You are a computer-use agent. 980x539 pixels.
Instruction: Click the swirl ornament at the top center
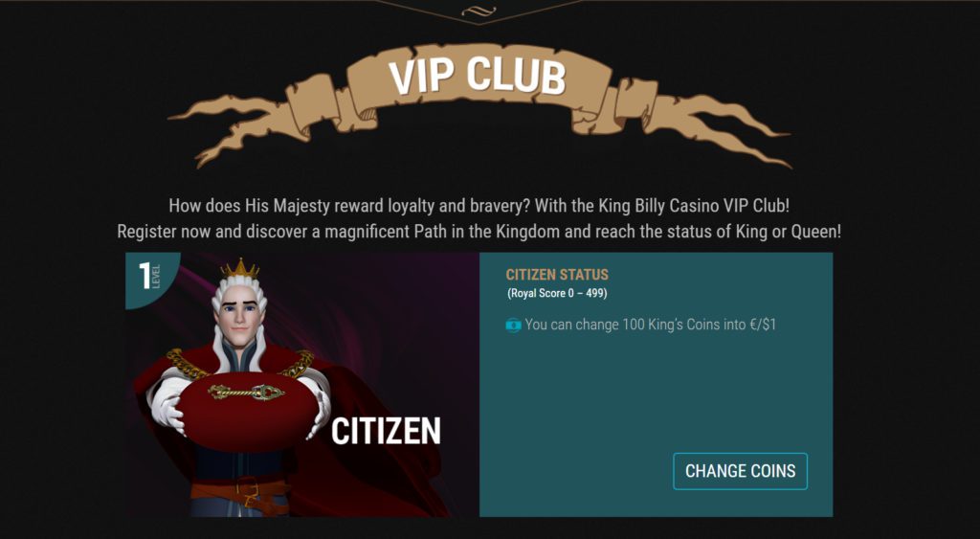479,10
